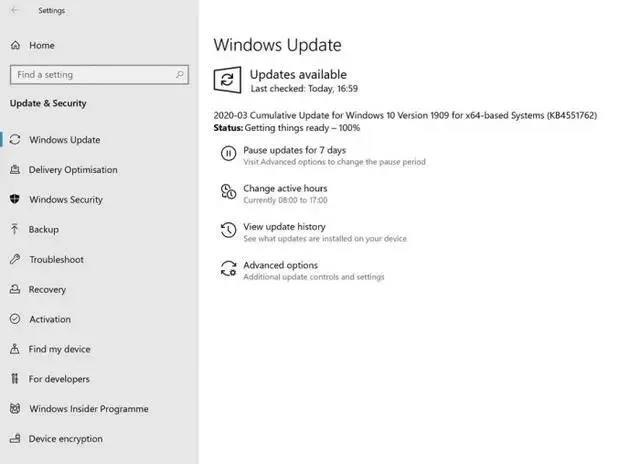This screenshot has width=640, height=464.
Task: Open Find my device settings
Action: pos(59,349)
